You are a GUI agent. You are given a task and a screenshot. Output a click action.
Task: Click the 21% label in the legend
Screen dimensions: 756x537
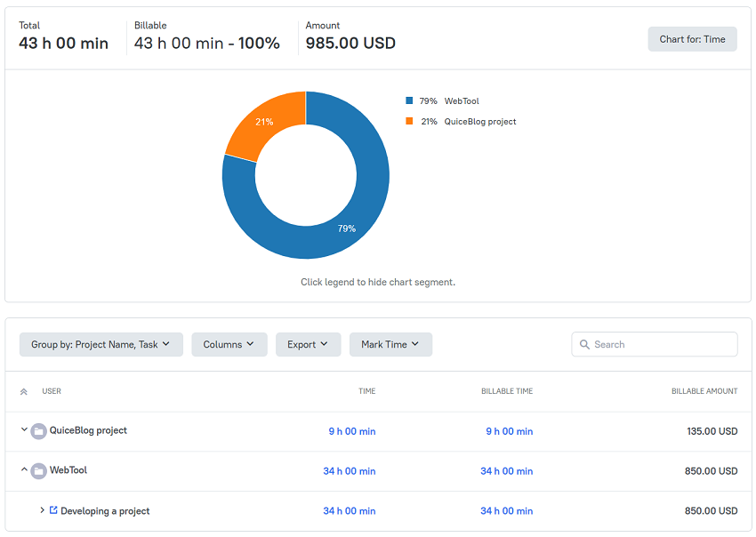click(429, 122)
